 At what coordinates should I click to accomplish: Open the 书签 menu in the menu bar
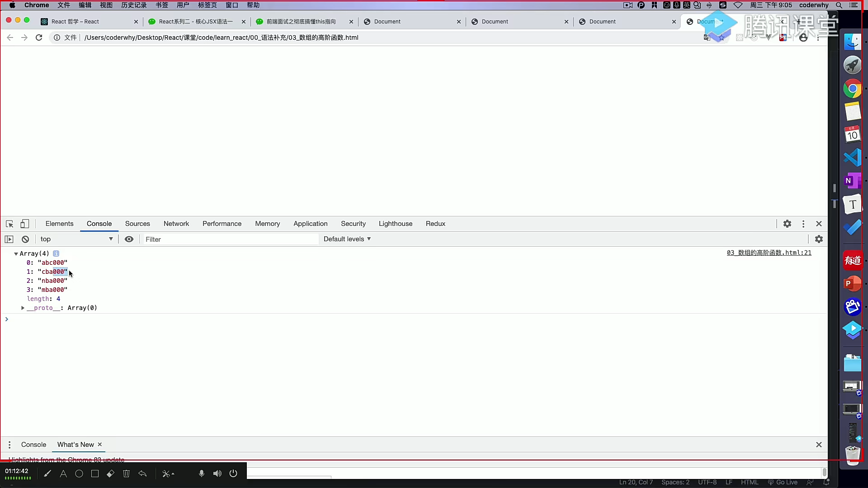162,5
